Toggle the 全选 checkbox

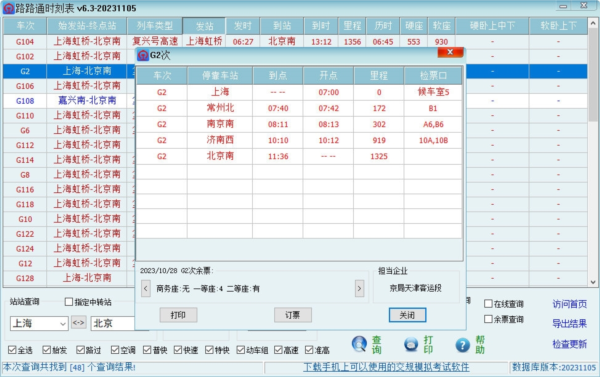(12, 350)
